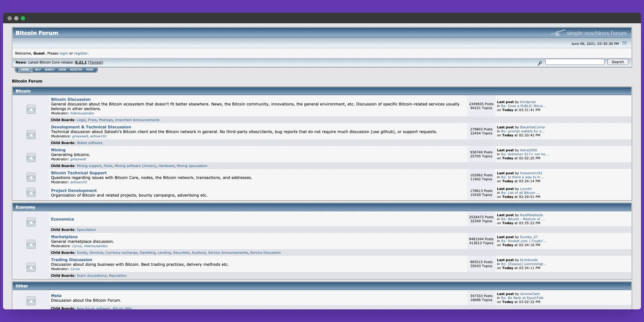
Task: Click the magnifier icon beside search field
Action: 540,63
